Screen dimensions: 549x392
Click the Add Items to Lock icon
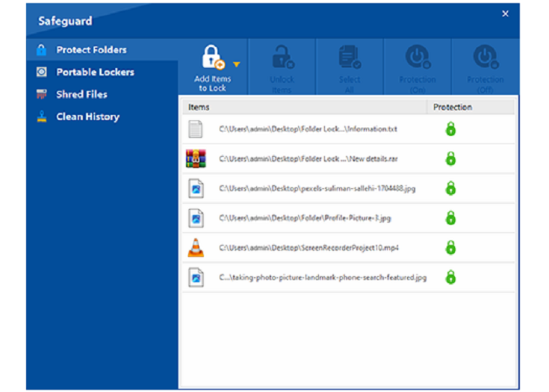[213, 57]
